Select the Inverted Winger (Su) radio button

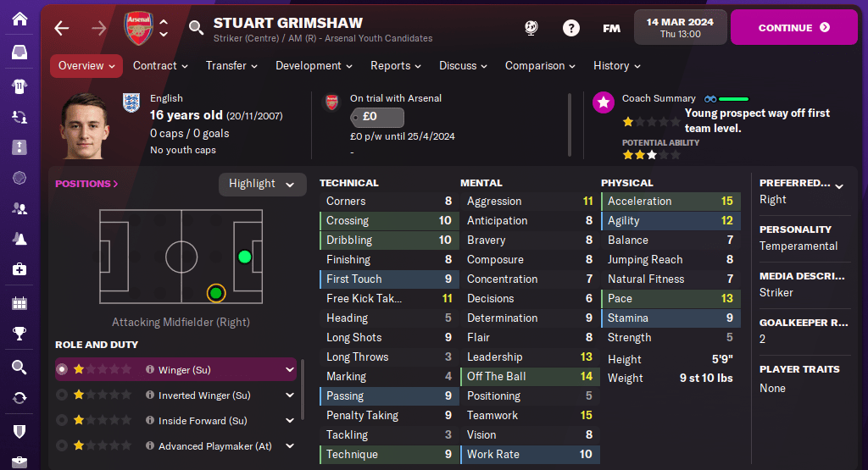62,395
